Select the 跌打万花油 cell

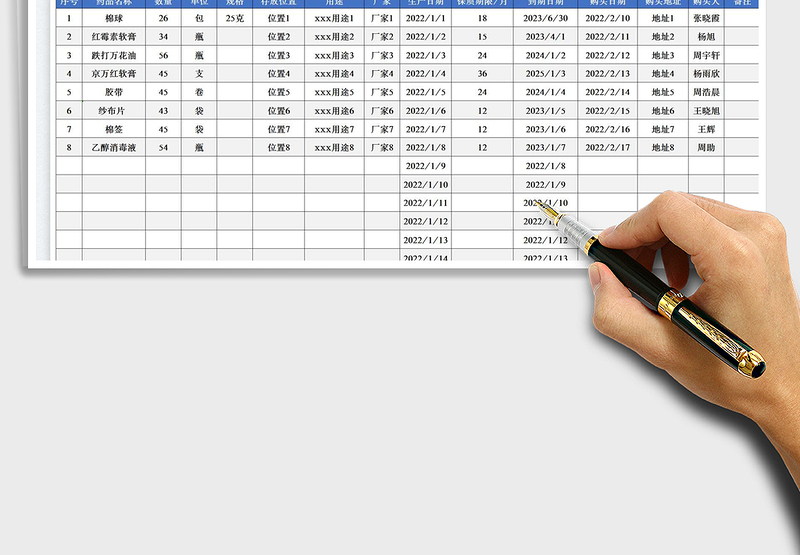pos(114,55)
